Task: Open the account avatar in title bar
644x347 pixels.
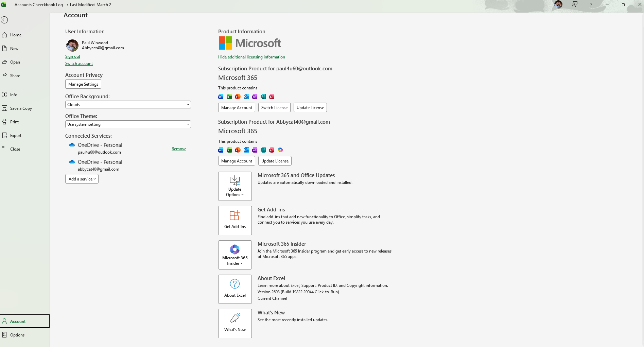Action: click(558, 4)
